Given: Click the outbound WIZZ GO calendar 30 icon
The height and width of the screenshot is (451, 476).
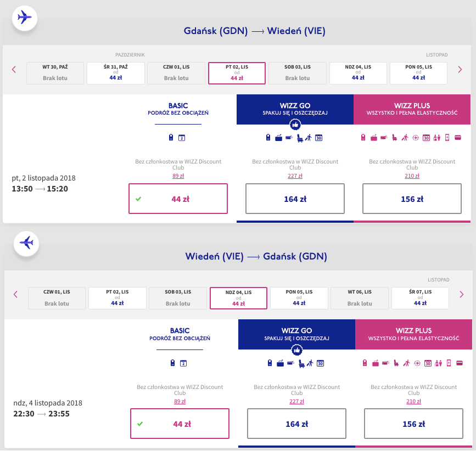Looking at the screenshot, I should coord(318,138).
